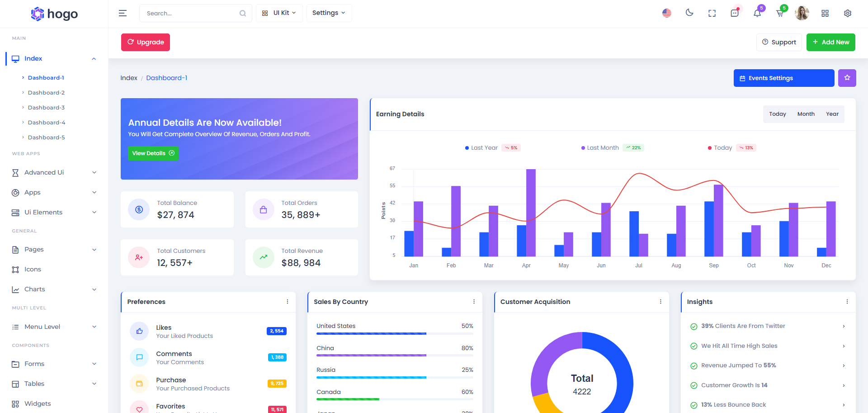Open the Widgets sidebar item
The height and width of the screenshot is (413, 868).
tap(54, 404)
